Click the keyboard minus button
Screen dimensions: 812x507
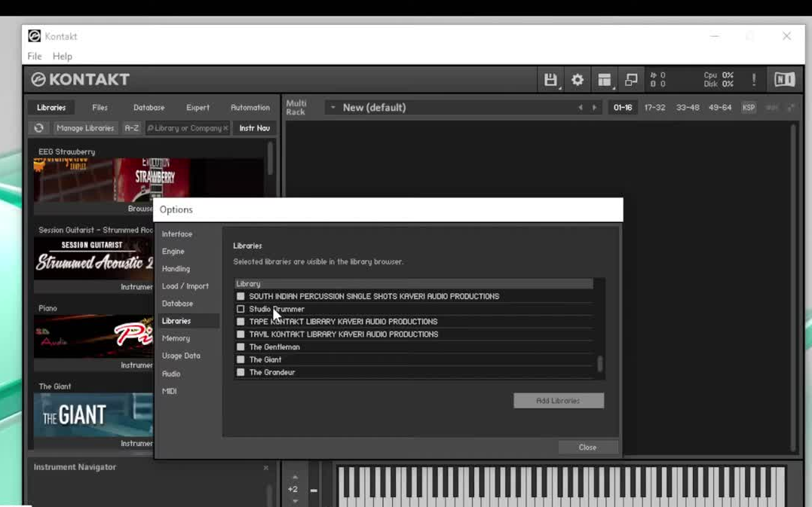(x=314, y=490)
